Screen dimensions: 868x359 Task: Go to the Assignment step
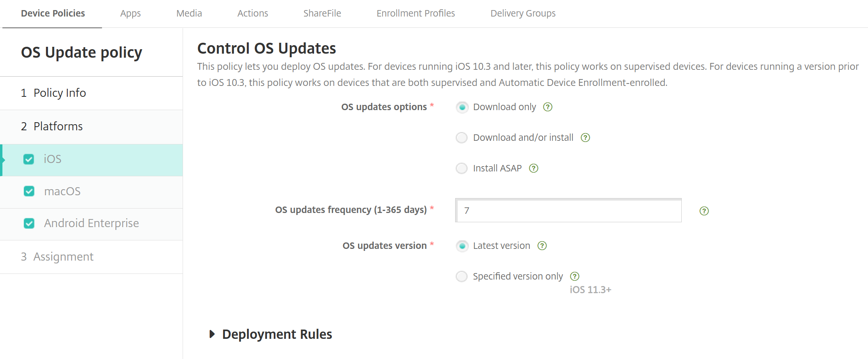63,257
